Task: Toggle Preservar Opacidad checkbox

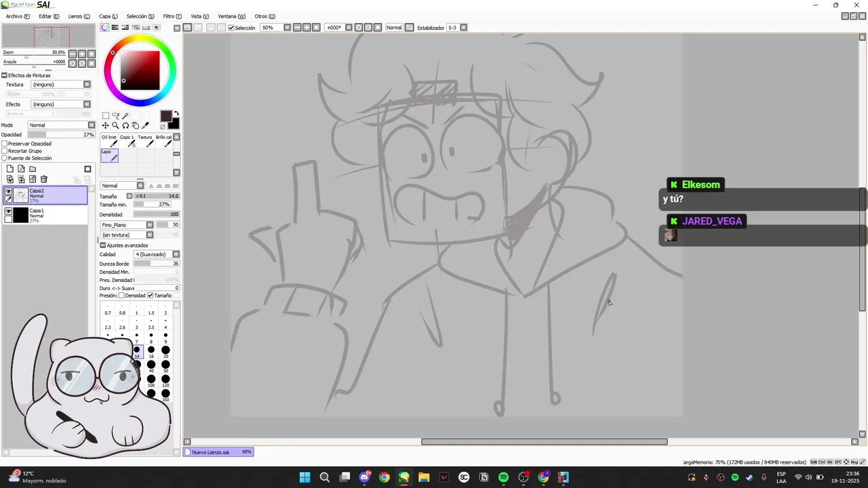Action: [5, 144]
